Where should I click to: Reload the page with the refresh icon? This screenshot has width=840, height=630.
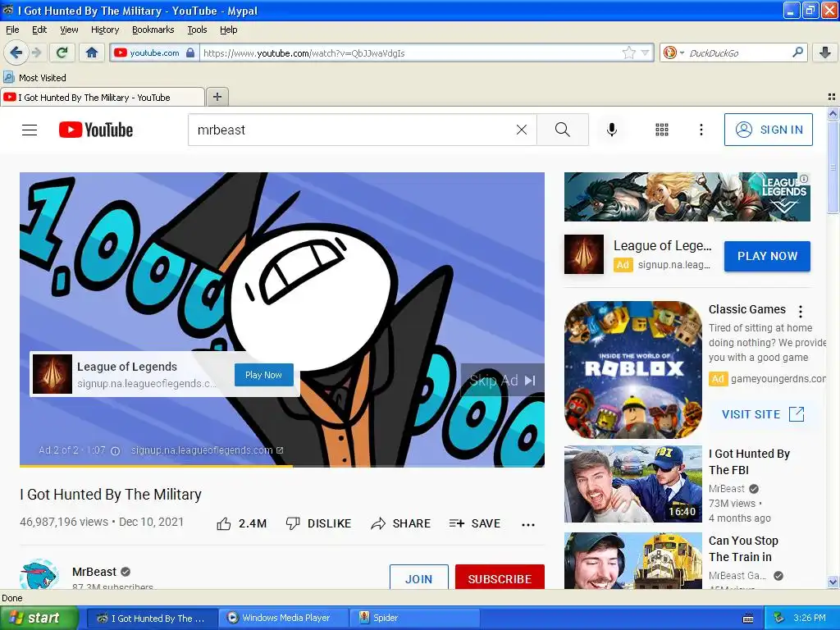(62, 52)
